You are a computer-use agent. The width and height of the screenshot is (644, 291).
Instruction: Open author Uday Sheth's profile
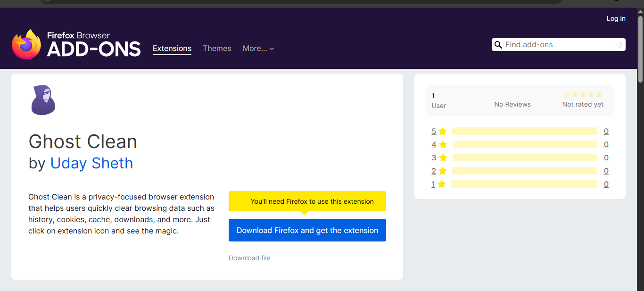[x=91, y=163]
